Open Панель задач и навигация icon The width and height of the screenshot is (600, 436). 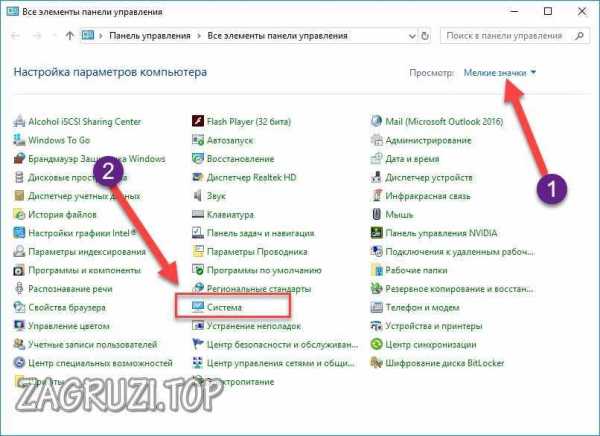click(198, 233)
